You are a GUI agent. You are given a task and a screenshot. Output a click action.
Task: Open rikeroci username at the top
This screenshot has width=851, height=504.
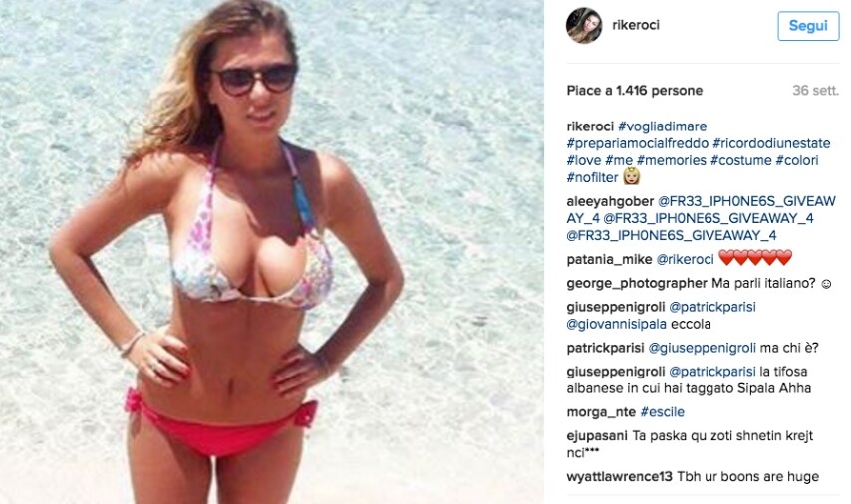(636, 25)
